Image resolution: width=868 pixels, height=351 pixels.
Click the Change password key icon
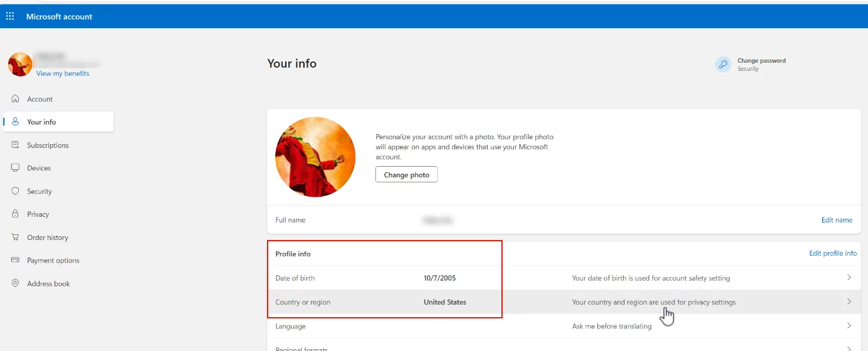723,64
